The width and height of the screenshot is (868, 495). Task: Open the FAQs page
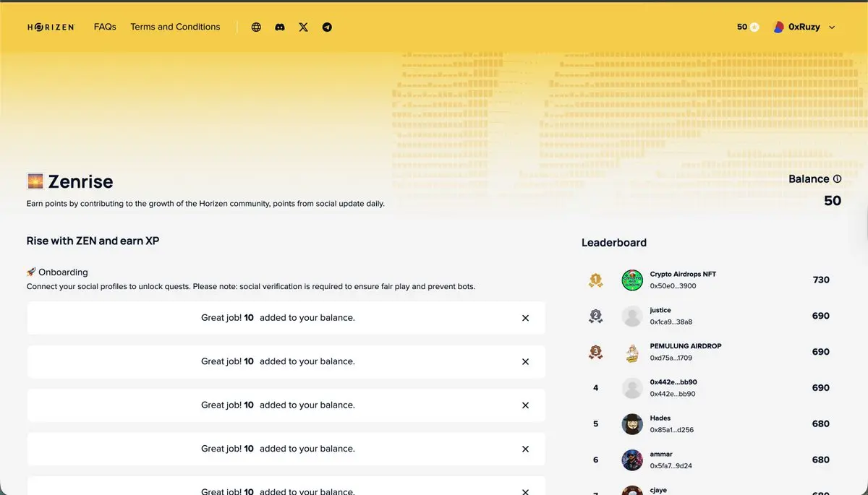[105, 27]
